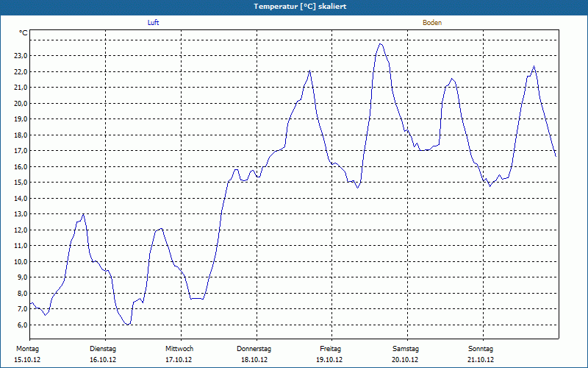
Task: Select the blue Luft legend label
Action: (x=153, y=23)
